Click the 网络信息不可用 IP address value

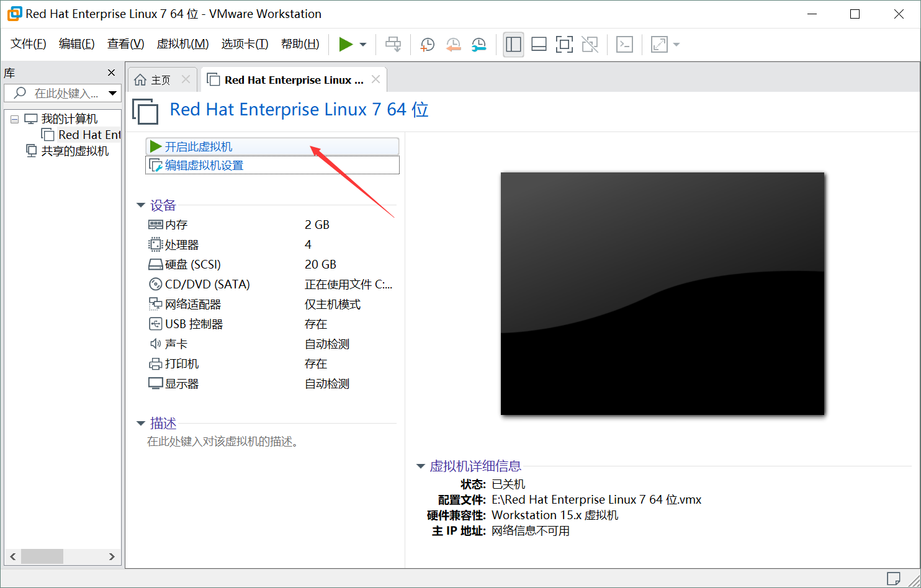pyautogui.click(x=531, y=531)
